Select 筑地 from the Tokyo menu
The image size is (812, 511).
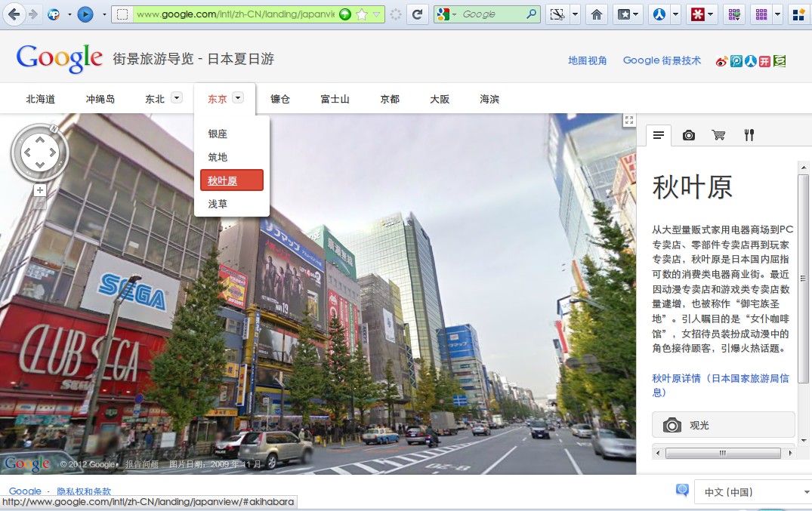pyautogui.click(x=218, y=157)
